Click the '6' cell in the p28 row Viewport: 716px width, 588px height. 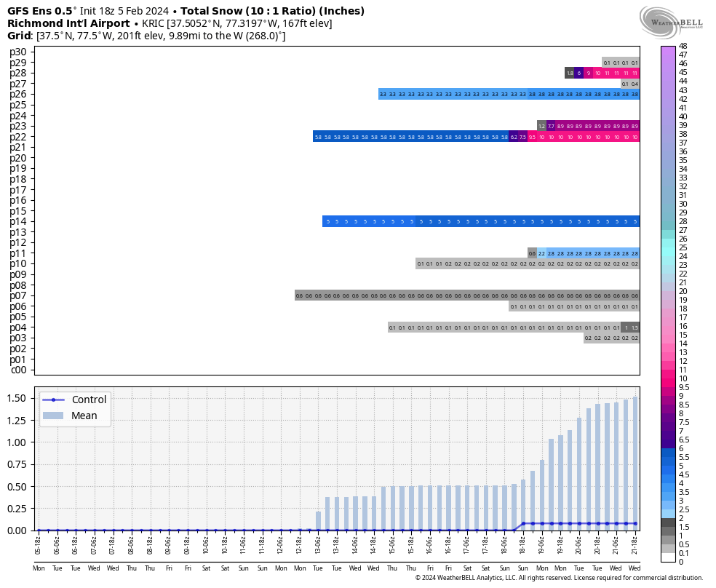579,73
